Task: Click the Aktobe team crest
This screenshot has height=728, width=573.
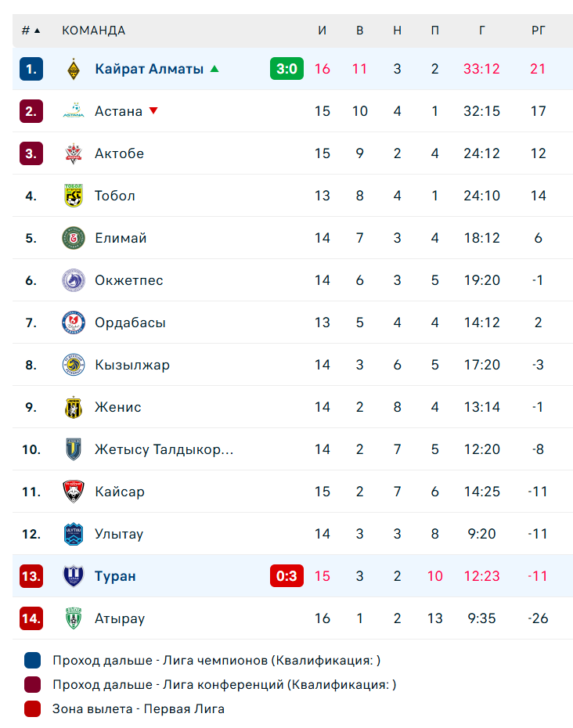Action: (x=74, y=153)
